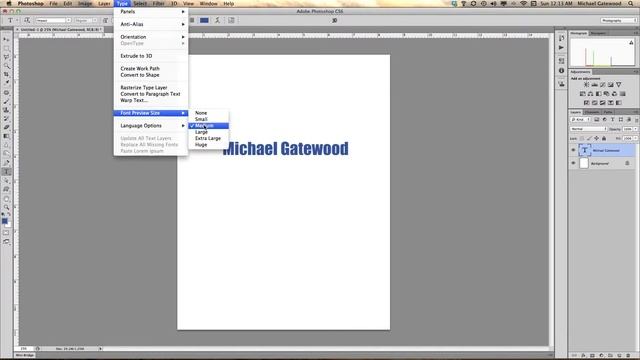This screenshot has width=640, height=360.
Task: Add a Levels adjustment
Action: tap(594, 84)
